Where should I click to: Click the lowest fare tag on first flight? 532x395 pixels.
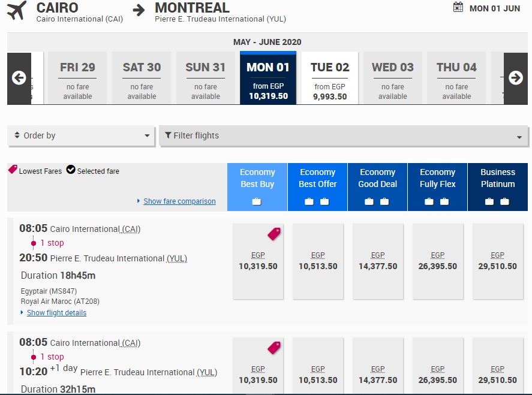(274, 234)
